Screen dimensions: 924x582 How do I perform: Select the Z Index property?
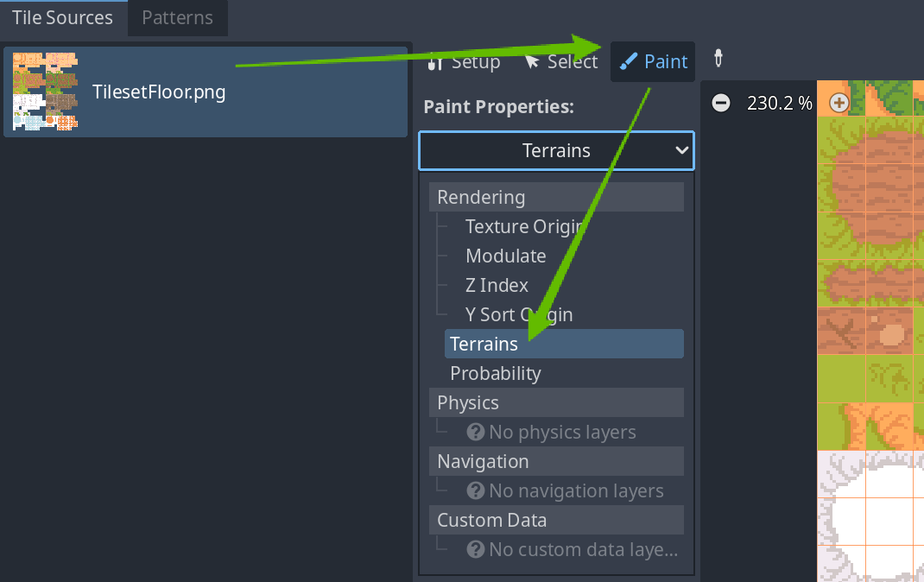tap(497, 285)
